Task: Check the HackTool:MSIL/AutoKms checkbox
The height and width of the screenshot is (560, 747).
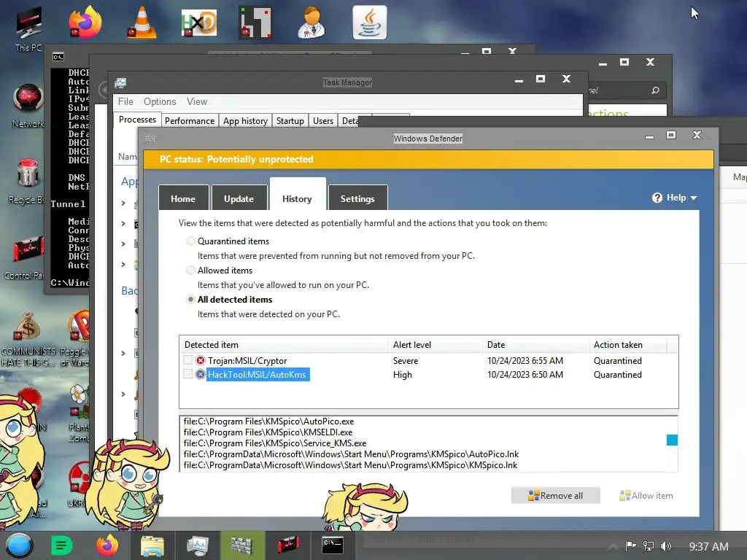Action: coord(187,374)
